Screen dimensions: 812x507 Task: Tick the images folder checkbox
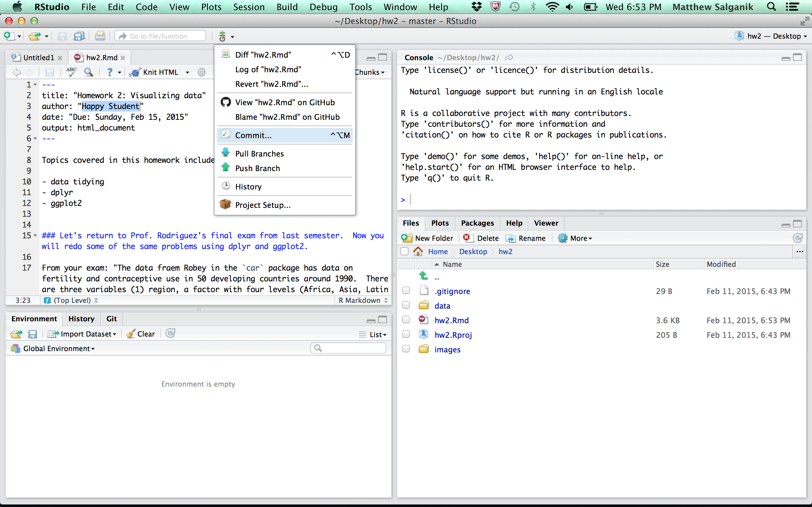point(406,349)
